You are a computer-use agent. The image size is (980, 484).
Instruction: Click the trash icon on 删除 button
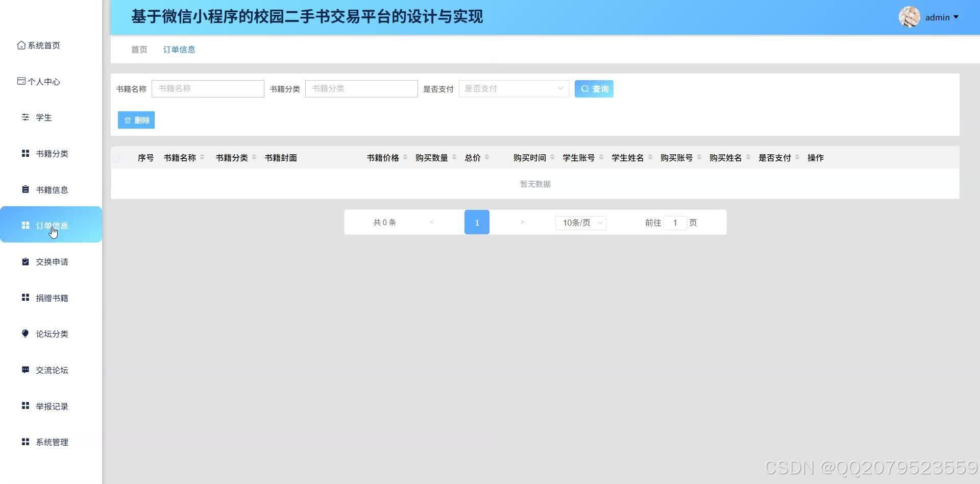point(128,120)
